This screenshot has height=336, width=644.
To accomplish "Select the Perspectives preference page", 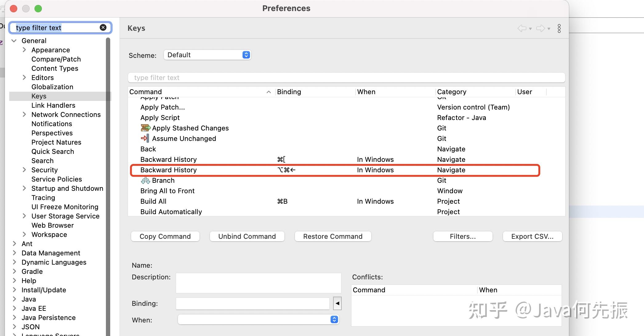I will (52, 133).
